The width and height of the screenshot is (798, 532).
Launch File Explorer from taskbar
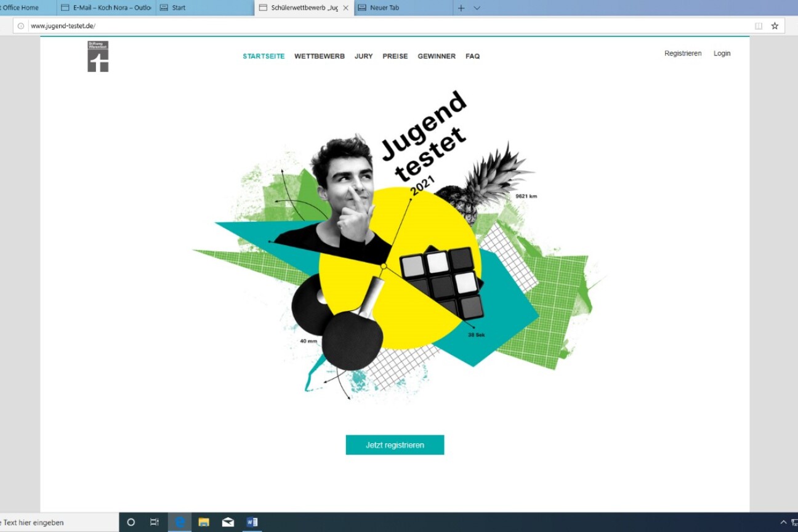(x=204, y=522)
